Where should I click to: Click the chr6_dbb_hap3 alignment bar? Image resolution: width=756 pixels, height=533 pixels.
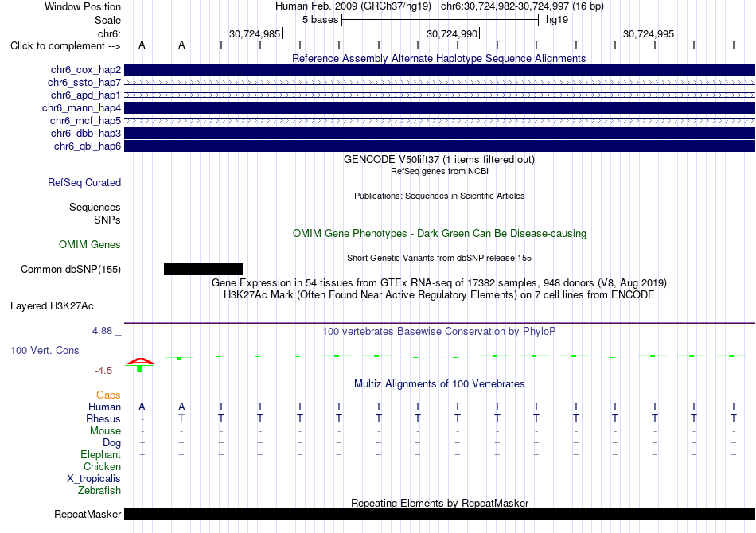[439, 133]
